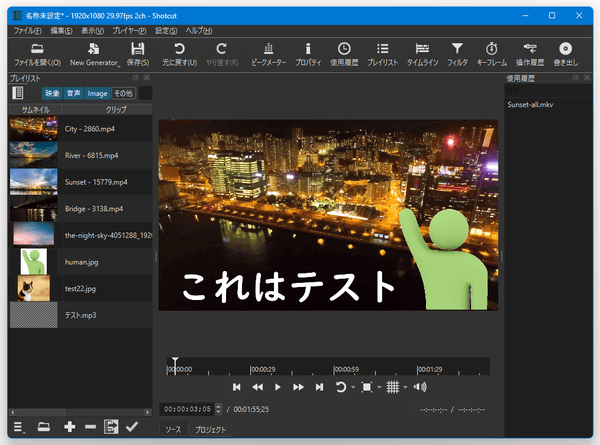Undo with the 元に戻す toolbar icon
The width and height of the screenshot is (600, 445).
(x=179, y=54)
